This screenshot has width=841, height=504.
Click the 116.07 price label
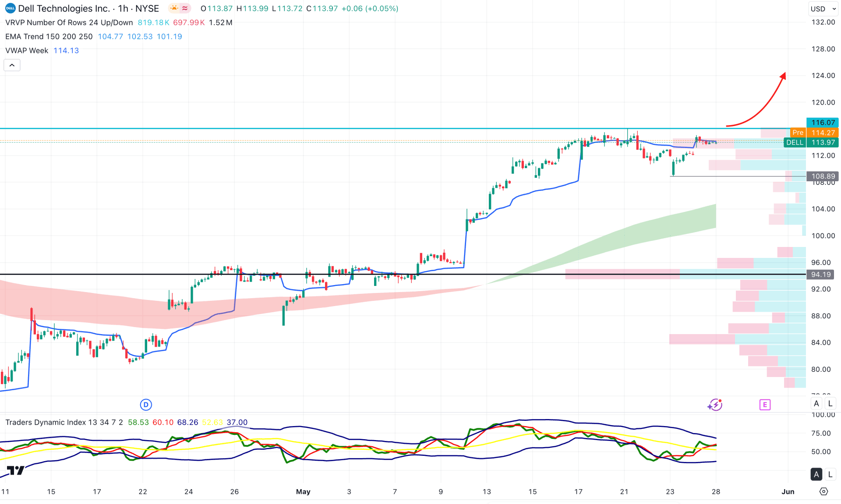coord(823,123)
